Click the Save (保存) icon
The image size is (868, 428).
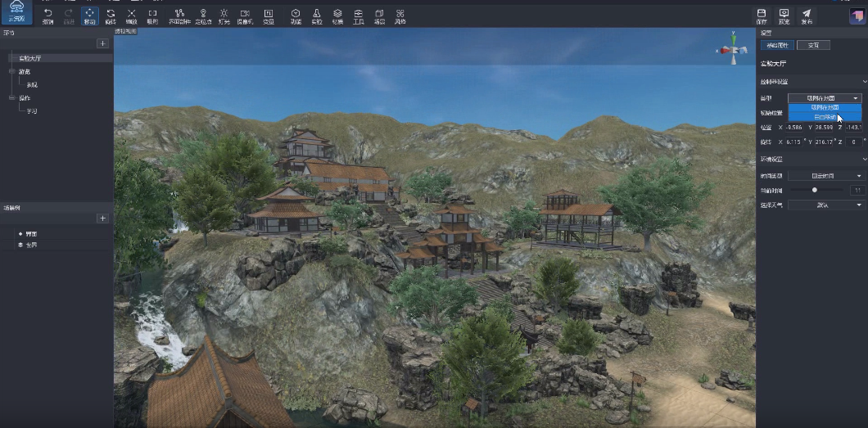coord(762,15)
